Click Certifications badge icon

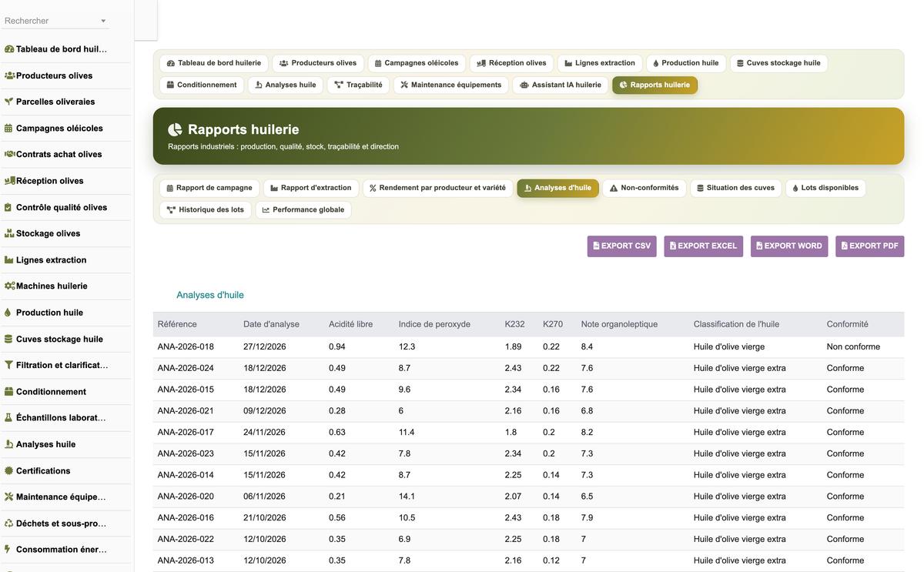[9, 470]
